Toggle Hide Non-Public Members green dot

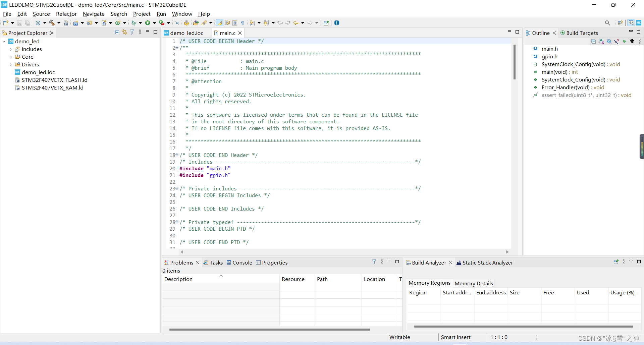tap(624, 41)
